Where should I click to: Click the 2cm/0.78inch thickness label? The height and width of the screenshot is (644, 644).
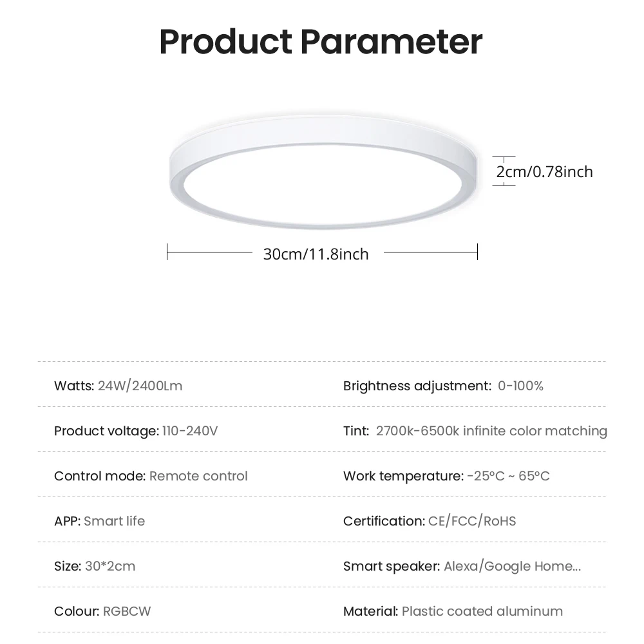coord(544,171)
